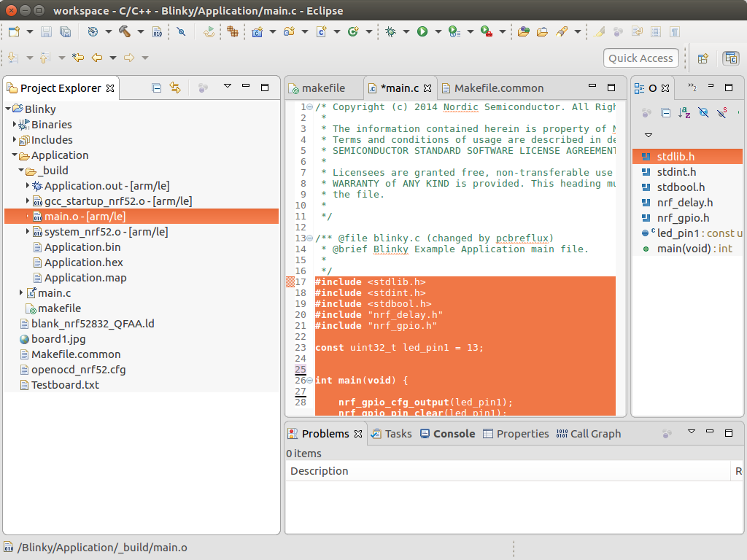Click the Save All toolbar icon

point(65,32)
